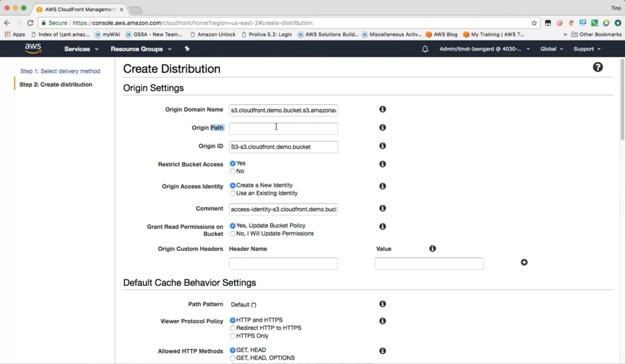Select Redirect HTTP to HTTPS policy
The height and width of the screenshot is (364, 625).
point(232,328)
